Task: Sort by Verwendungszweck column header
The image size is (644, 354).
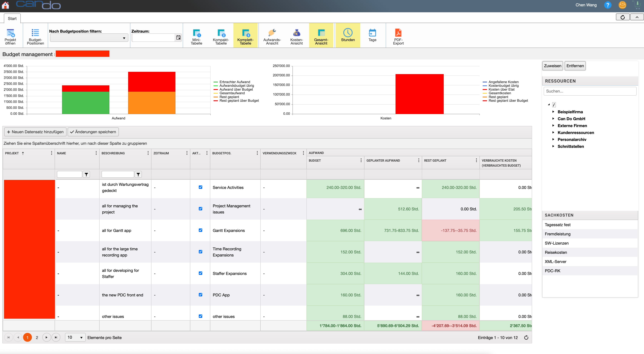Action: pos(280,153)
